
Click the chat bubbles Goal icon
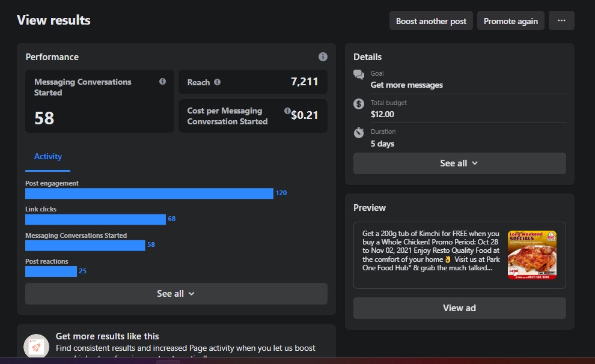tap(359, 74)
